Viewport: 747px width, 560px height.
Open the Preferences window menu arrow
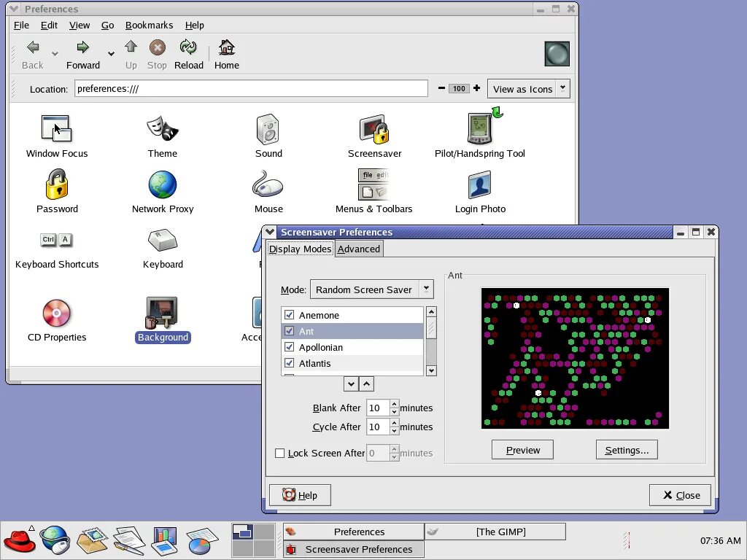click(14, 9)
